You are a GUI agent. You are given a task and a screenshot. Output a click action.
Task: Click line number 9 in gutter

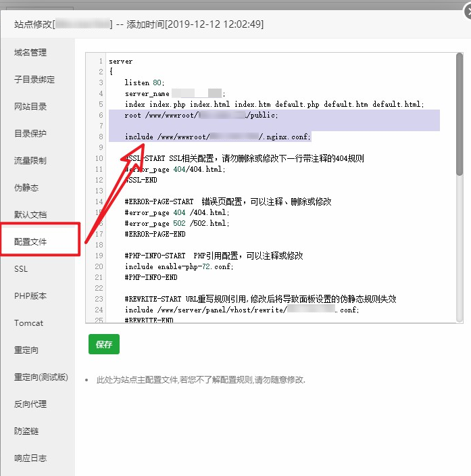(x=101, y=147)
